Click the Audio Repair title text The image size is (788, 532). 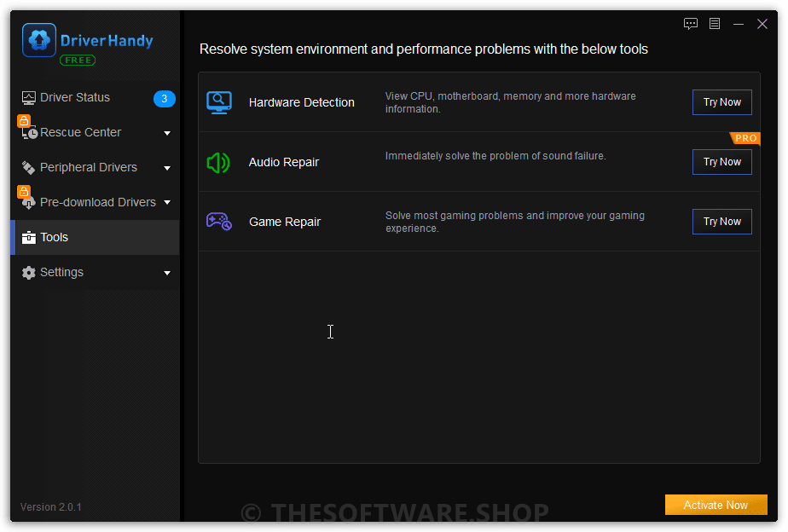[284, 162]
